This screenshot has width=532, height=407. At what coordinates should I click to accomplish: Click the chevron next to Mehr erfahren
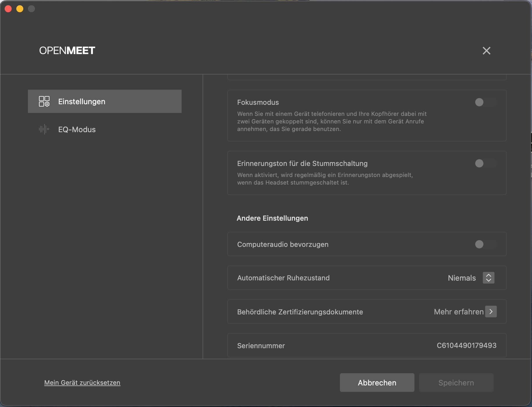click(491, 312)
